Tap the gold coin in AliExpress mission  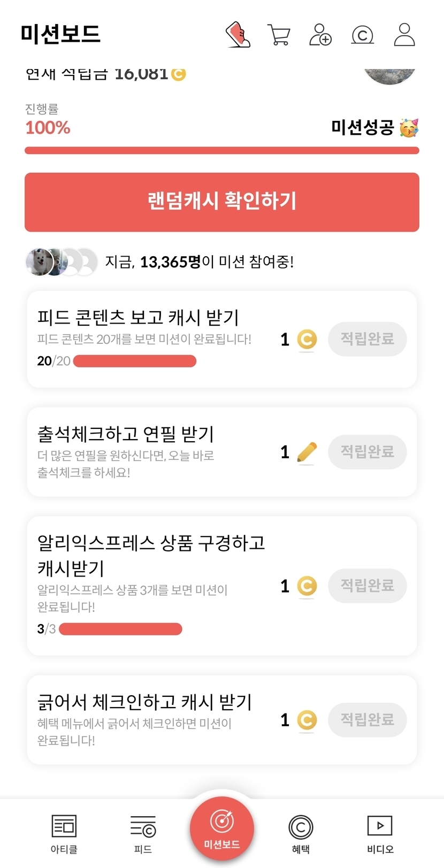coord(307,586)
